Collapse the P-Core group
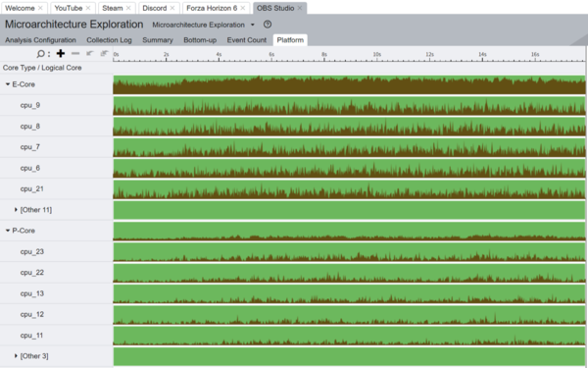The image size is (588, 368). click(8, 231)
